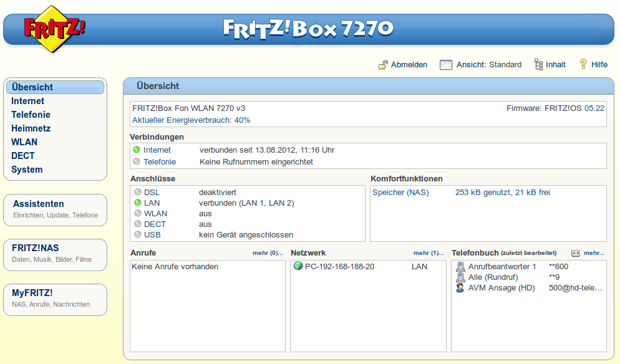Open the Speicher (NAS) link
Image resolution: width=620 pixels, height=364 pixels.
point(400,193)
